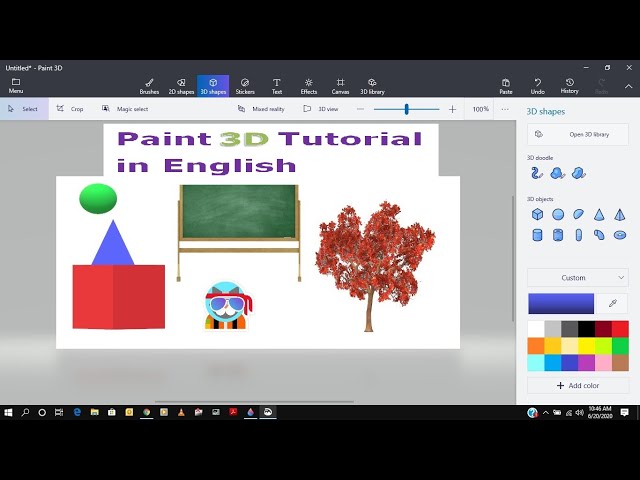
Task: Pick the cylinder 3D object
Action: coord(538,235)
